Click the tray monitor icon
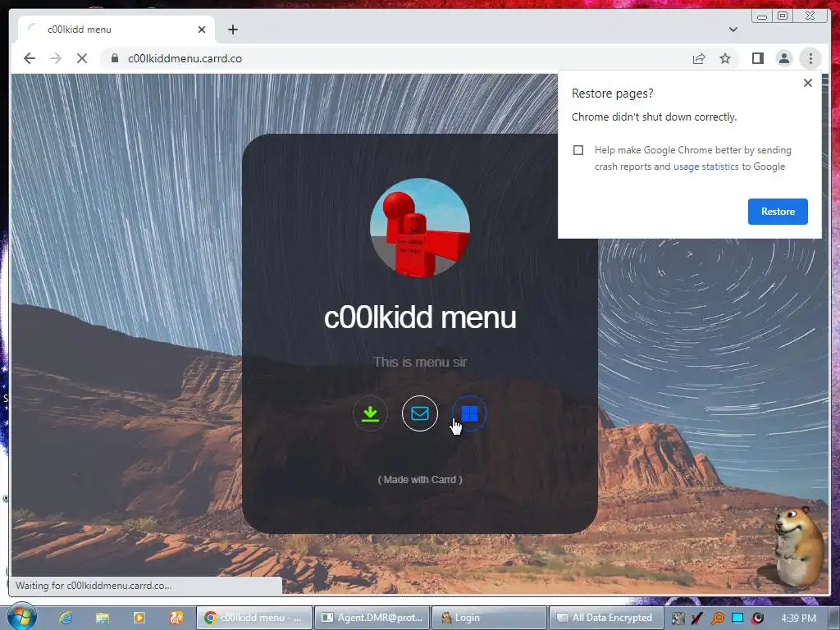Screen dimensions: 840x630 737,619
